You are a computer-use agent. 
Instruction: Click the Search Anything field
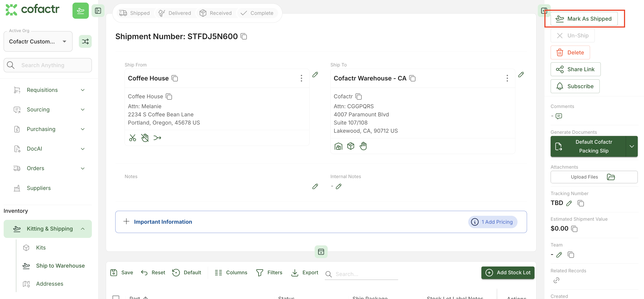click(x=48, y=65)
